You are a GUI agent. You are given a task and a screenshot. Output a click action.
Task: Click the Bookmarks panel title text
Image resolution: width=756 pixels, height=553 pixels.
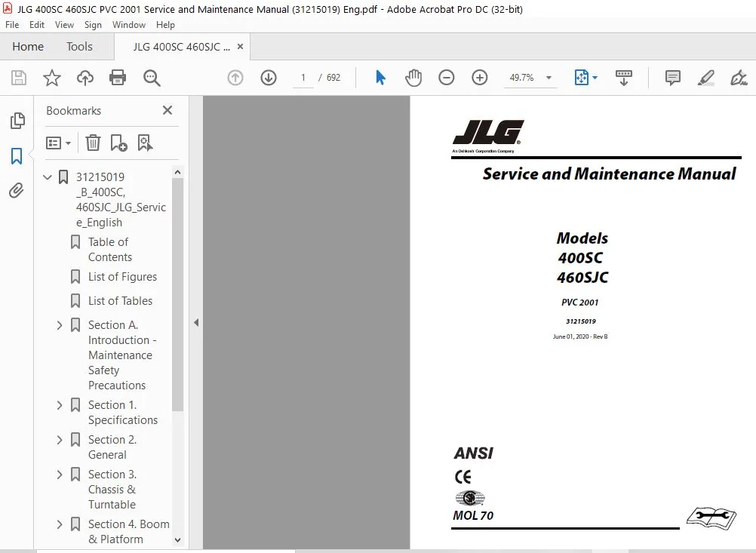(x=74, y=111)
